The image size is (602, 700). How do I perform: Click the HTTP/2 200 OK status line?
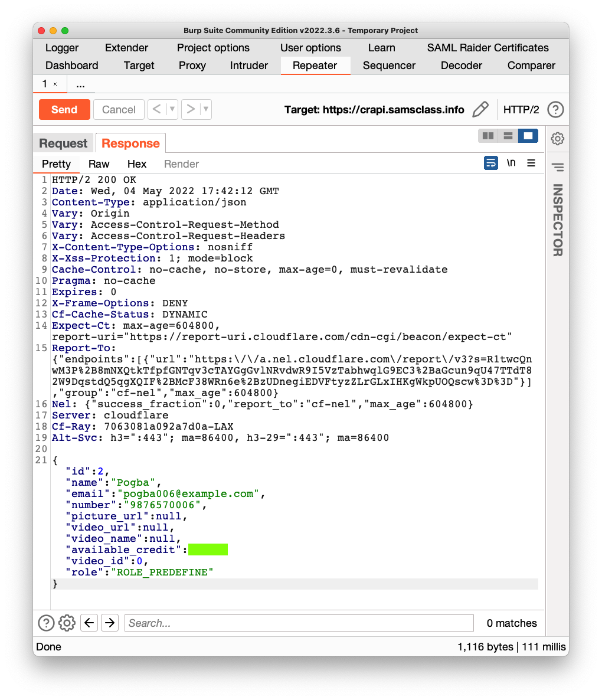tap(94, 180)
